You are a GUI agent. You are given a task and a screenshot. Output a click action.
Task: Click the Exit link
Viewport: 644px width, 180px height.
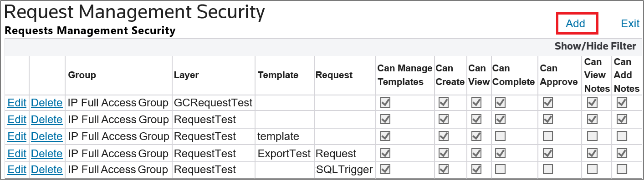pyautogui.click(x=630, y=24)
